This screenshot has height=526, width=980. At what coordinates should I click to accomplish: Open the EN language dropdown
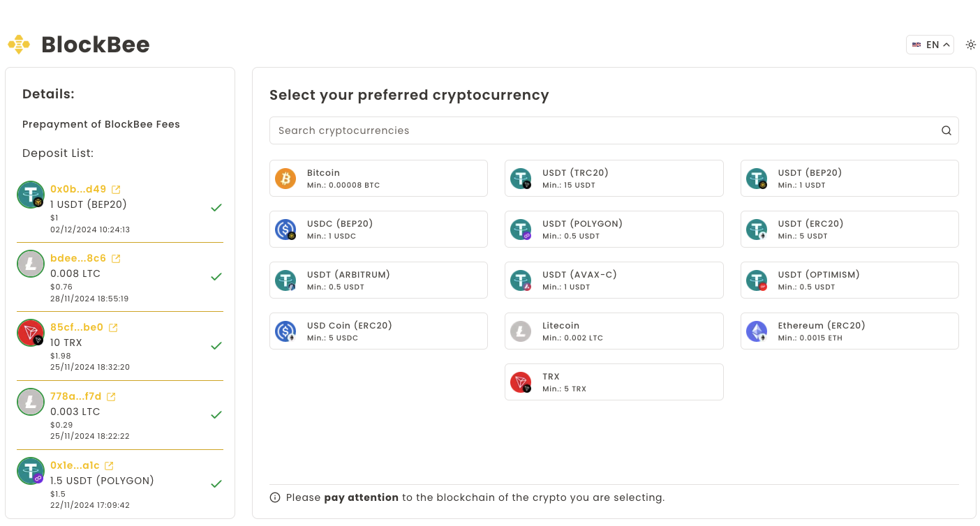click(930, 45)
